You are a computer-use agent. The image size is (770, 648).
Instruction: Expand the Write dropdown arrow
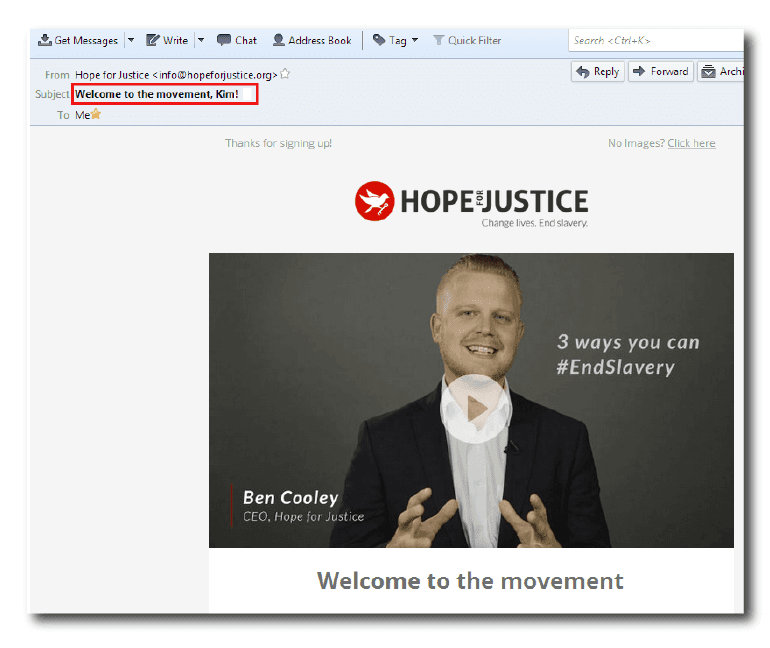tap(201, 41)
